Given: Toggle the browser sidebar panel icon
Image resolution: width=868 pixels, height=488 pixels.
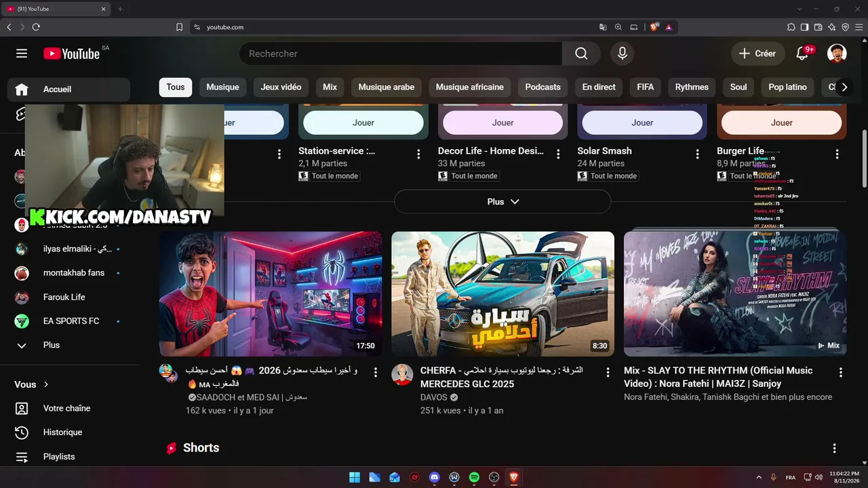Looking at the screenshot, I should click(804, 27).
